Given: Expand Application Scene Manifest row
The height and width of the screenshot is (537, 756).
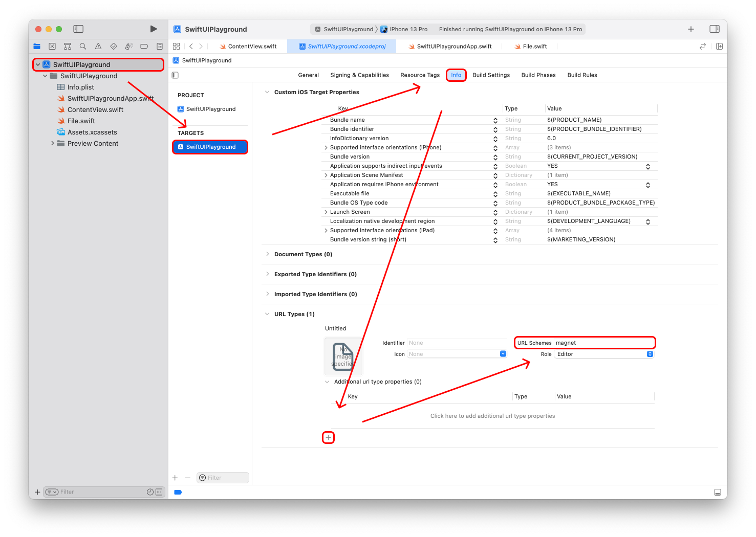Looking at the screenshot, I should point(326,175).
